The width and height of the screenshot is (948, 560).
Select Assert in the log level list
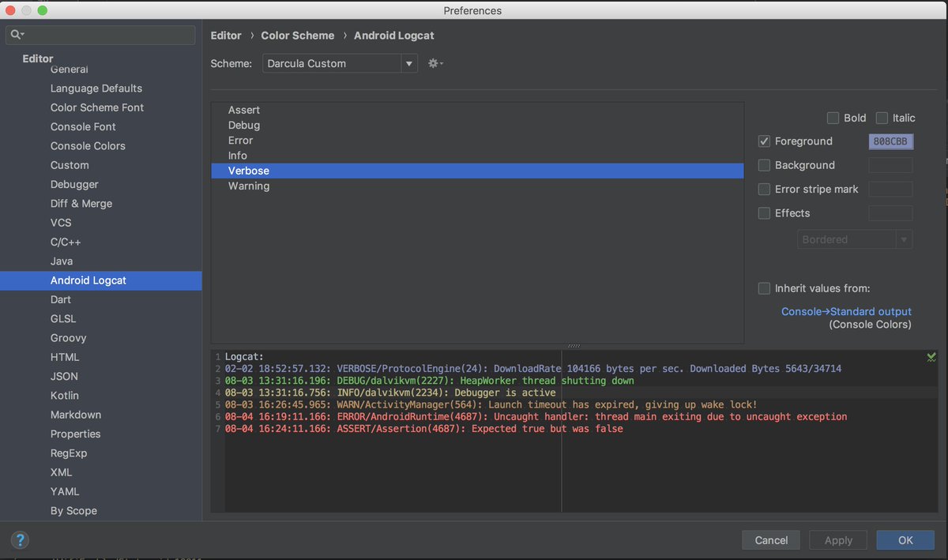tap(477, 110)
